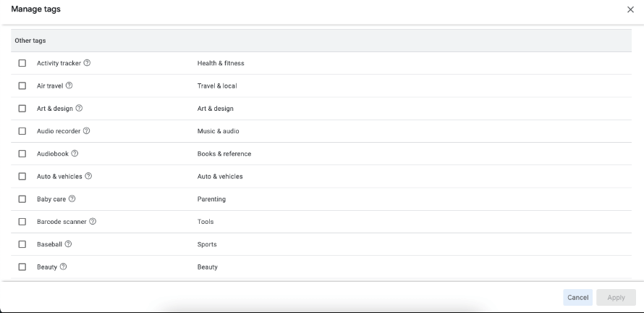Click help icon next to Activity tracker
Viewport: 644px width, 313px height.
(x=87, y=63)
